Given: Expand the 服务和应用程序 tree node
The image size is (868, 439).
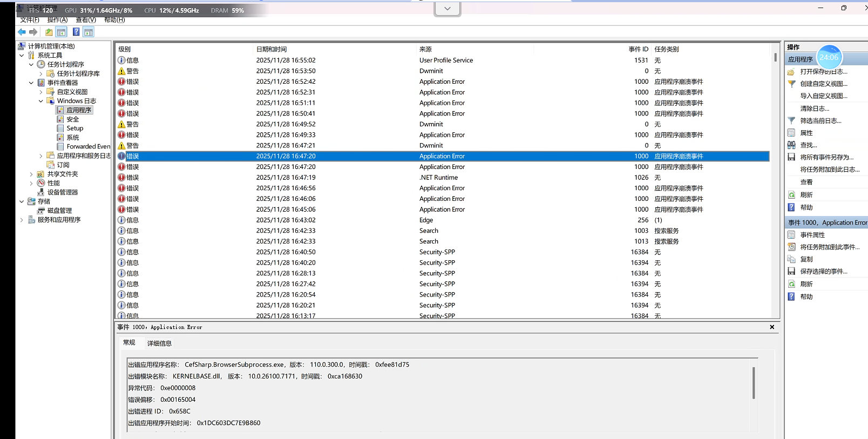Looking at the screenshot, I should click(22, 220).
